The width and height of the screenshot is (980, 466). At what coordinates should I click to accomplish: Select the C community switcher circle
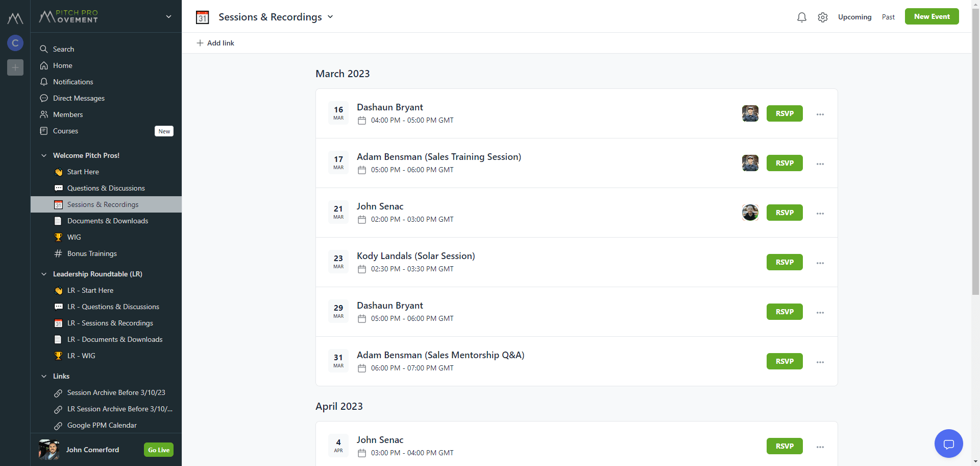click(x=15, y=43)
